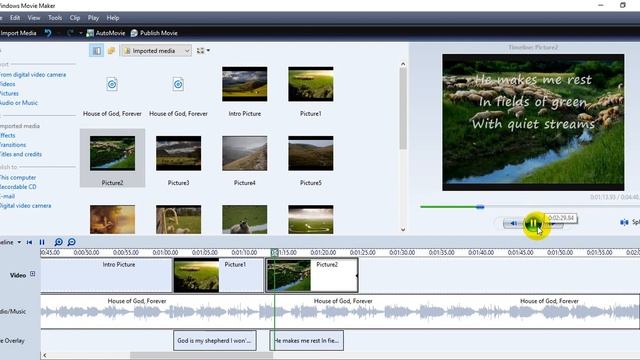Click the Audio or Music import link

19,103
